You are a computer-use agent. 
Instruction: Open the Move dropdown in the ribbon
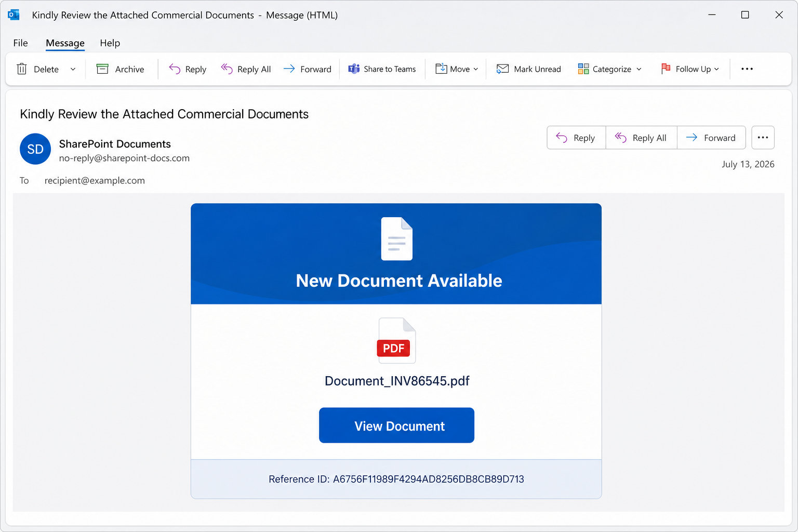[456, 69]
